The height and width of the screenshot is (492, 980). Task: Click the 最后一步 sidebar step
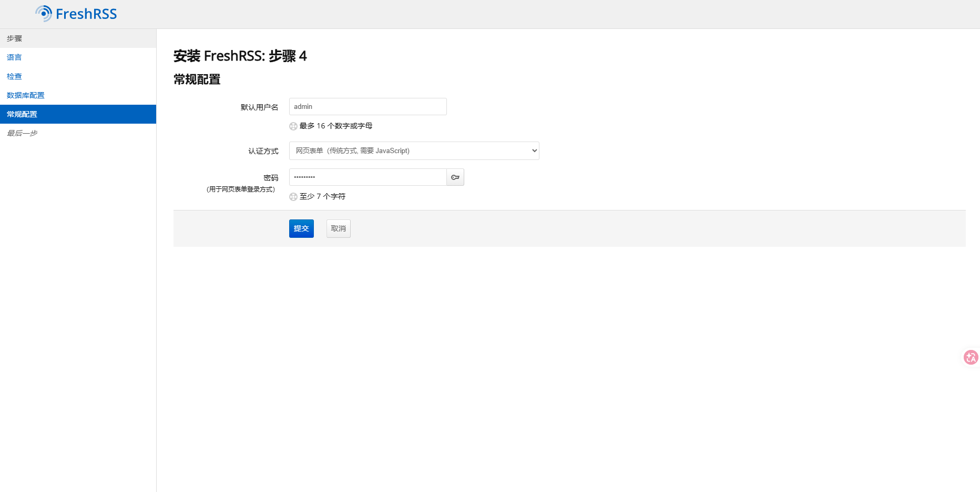click(22, 133)
